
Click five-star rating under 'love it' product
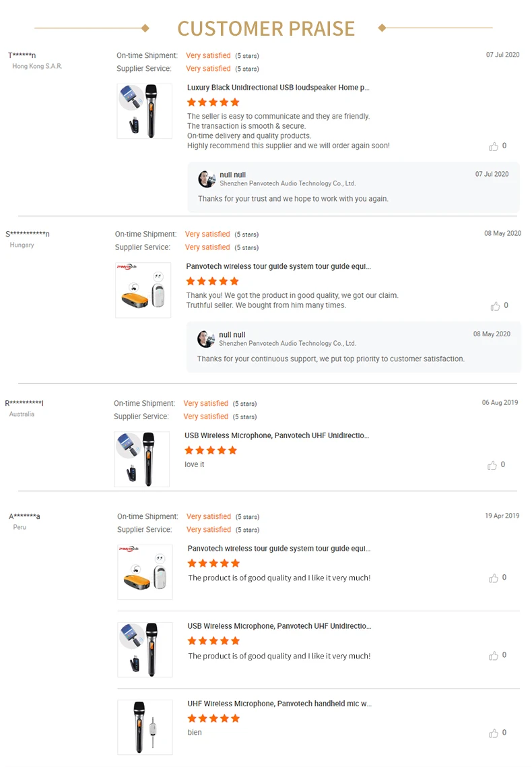click(x=211, y=450)
